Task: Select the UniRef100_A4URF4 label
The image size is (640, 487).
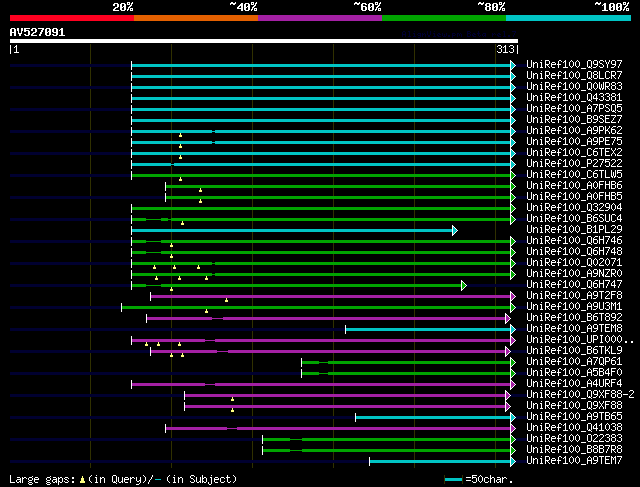Action: point(574,384)
